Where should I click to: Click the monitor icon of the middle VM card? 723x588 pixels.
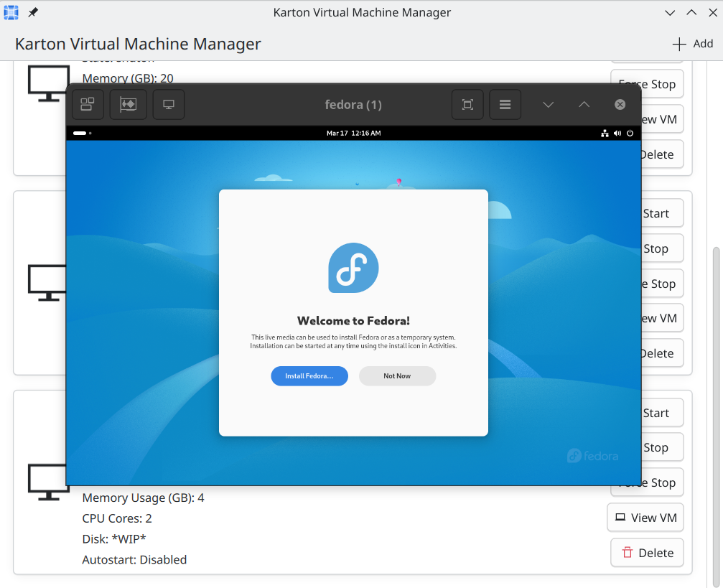tap(47, 283)
